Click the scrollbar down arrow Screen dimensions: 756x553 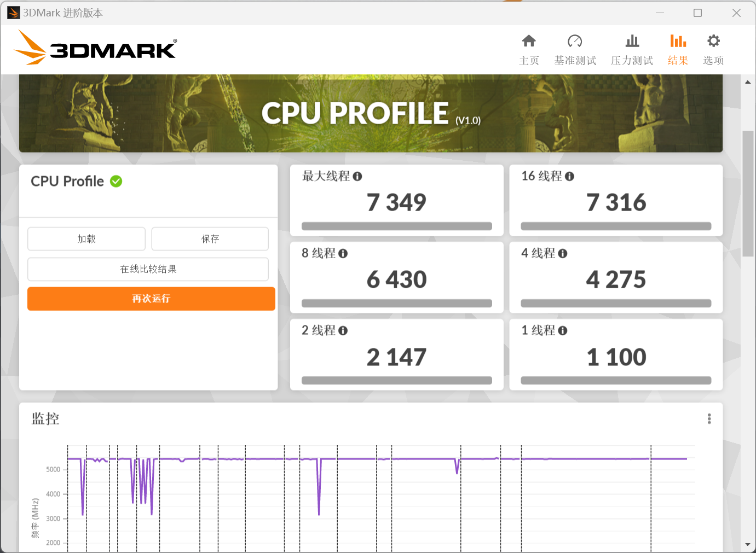(x=748, y=545)
